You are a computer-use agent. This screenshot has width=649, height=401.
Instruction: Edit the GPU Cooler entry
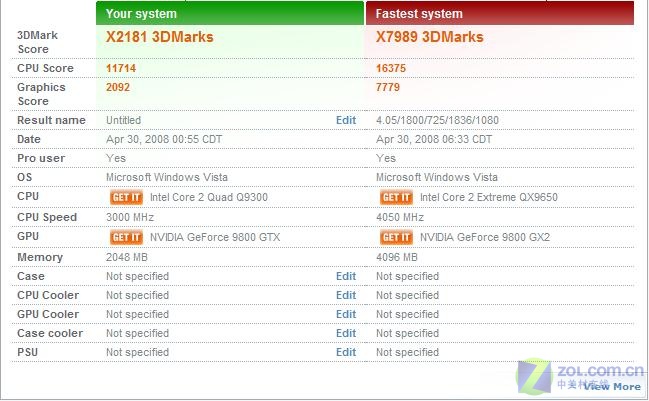click(346, 315)
